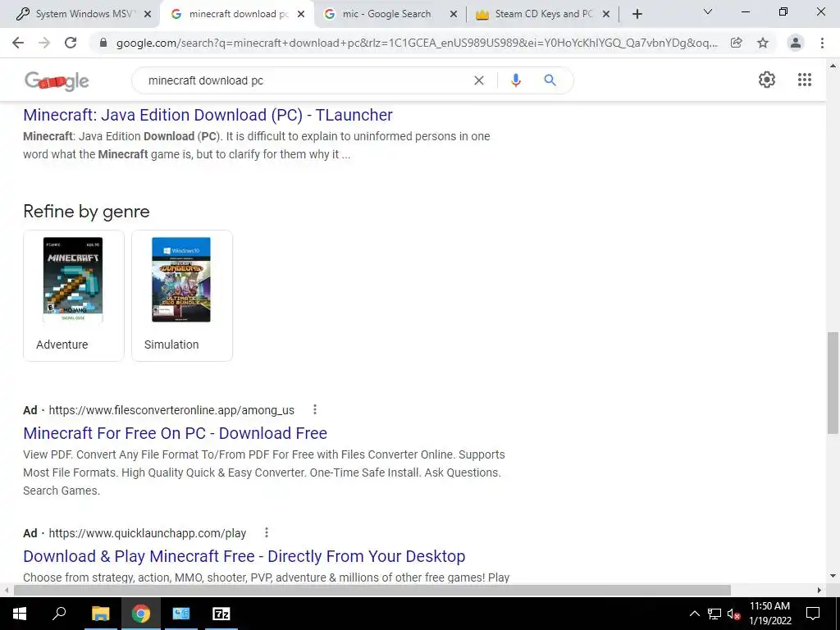Click the muted volume tray icon
Image resolution: width=840 pixels, height=630 pixels.
point(733,614)
